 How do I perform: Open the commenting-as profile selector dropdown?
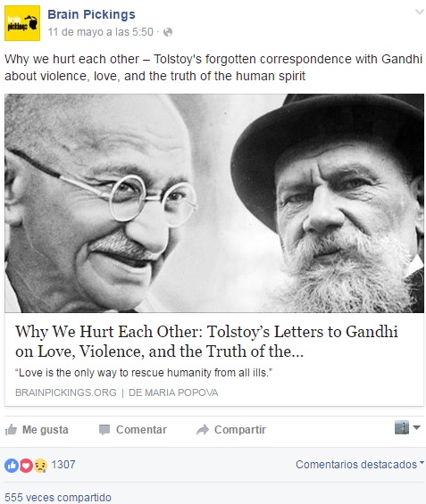pos(407,427)
